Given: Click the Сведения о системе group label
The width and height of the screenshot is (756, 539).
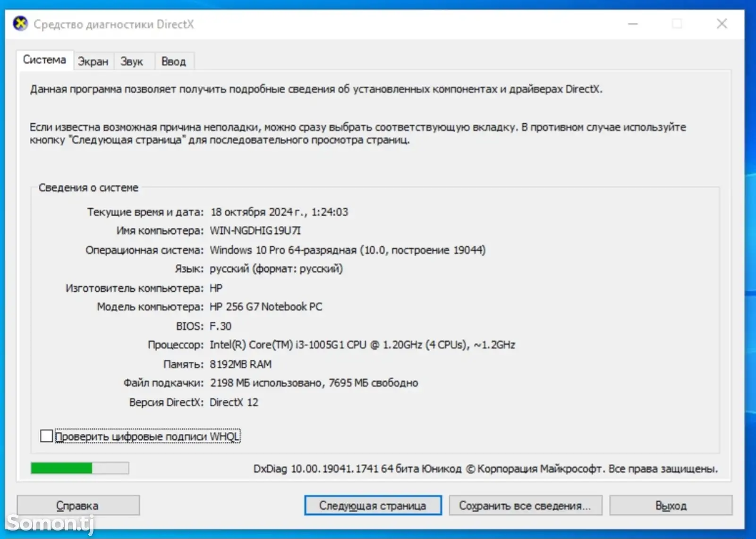Looking at the screenshot, I should coord(88,188).
